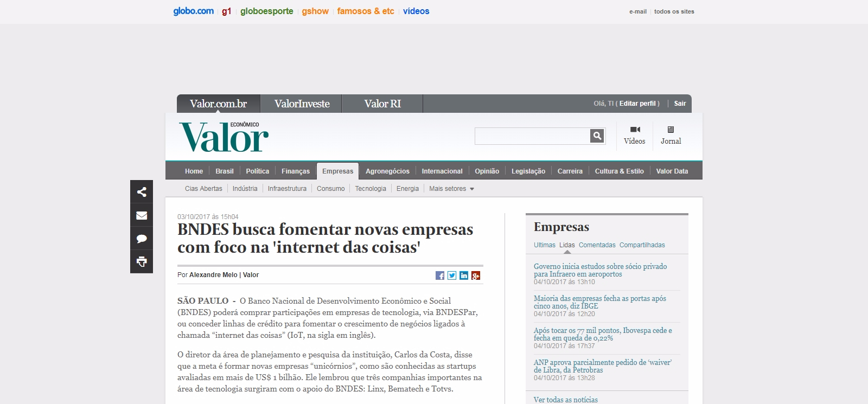
Task: Switch to ValorInveste tab
Action: 302,104
